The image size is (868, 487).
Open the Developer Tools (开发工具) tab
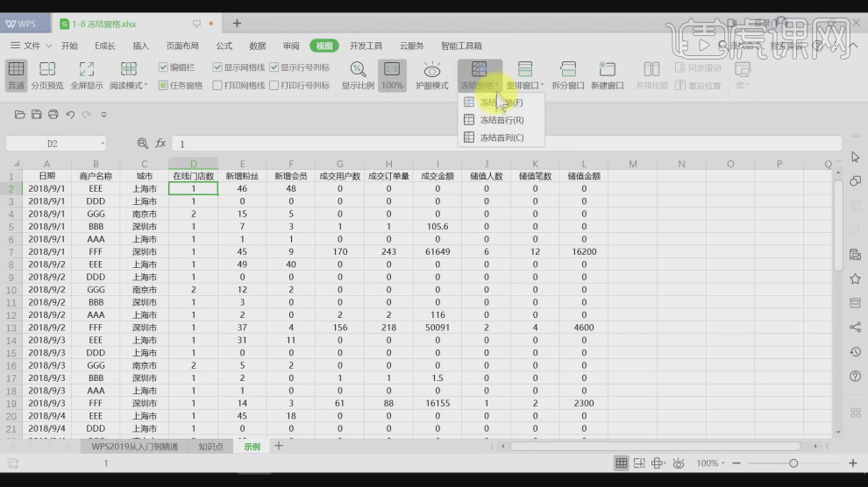(366, 46)
